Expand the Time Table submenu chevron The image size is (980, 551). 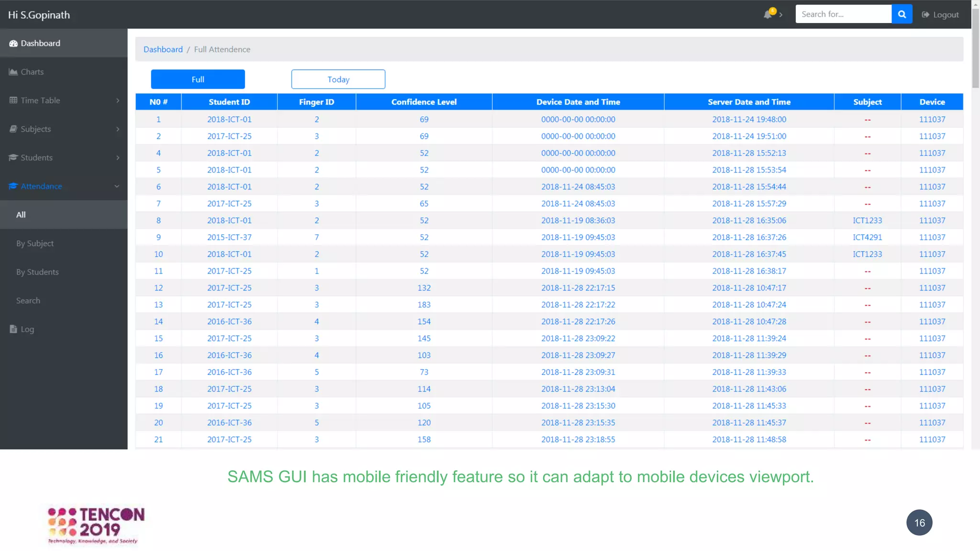pyautogui.click(x=118, y=100)
